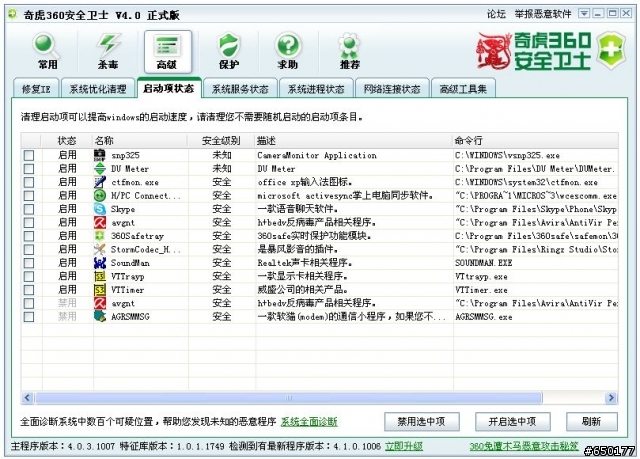Switch to the 修复IE tab

click(36, 89)
